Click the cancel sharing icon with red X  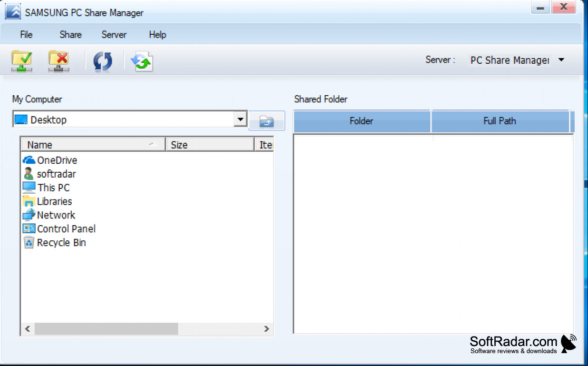pyautogui.click(x=58, y=61)
